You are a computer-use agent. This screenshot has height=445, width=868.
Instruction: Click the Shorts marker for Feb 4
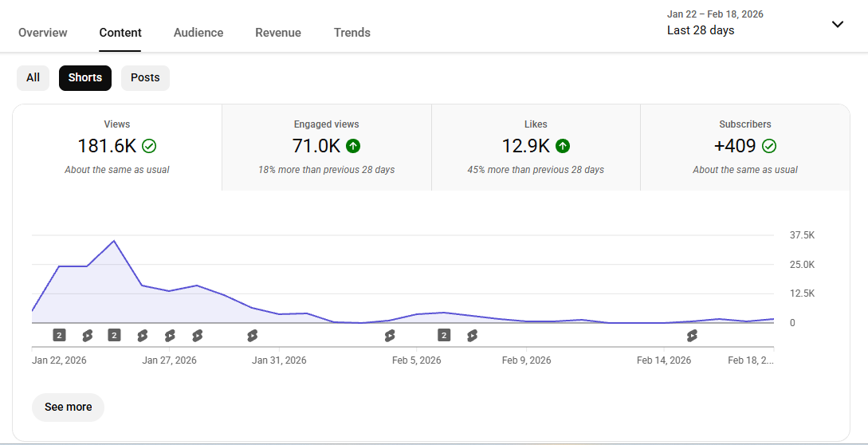tap(390, 336)
